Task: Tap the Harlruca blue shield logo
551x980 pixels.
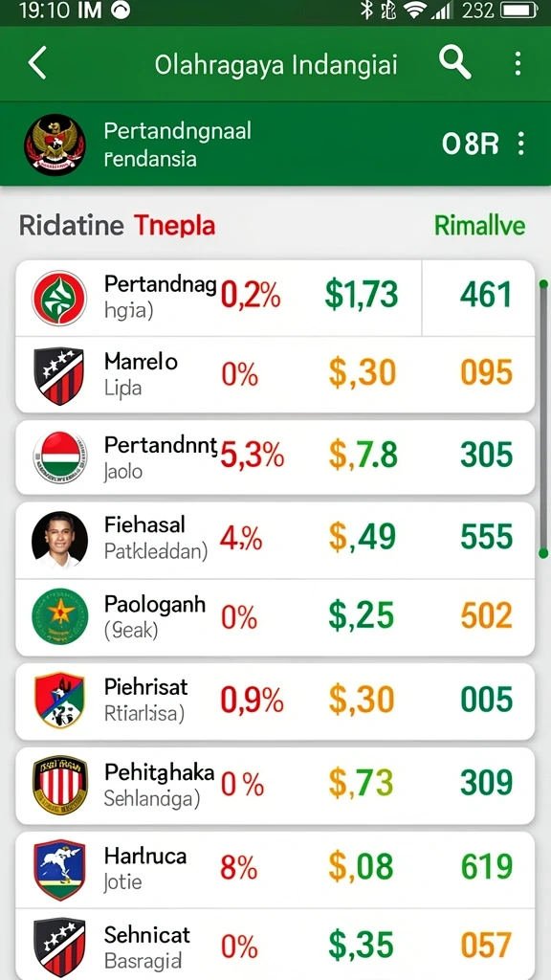Action: tap(59, 869)
